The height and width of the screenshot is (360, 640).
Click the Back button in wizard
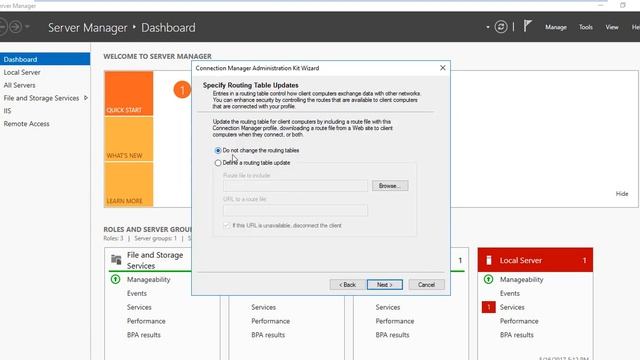pyautogui.click(x=347, y=284)
